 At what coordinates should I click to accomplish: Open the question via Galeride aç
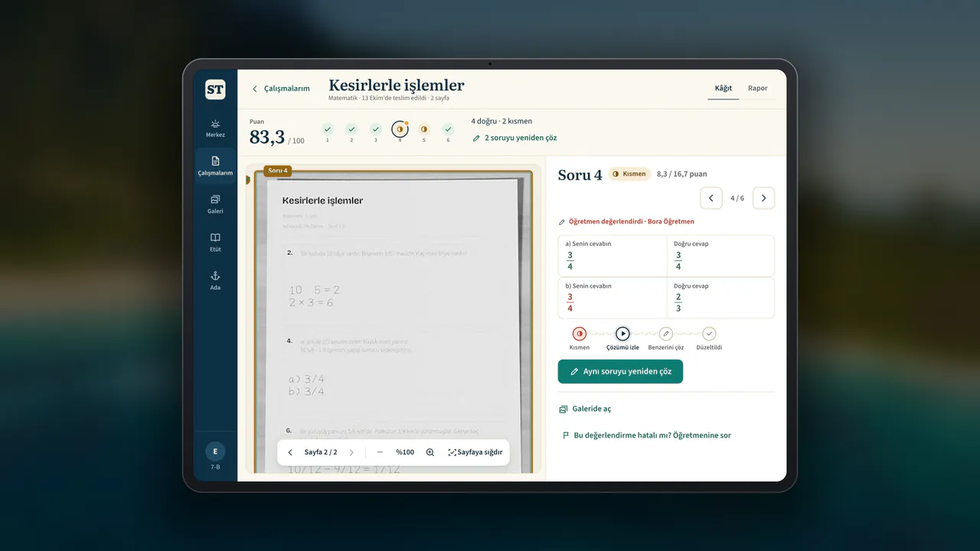pos(586,409)
